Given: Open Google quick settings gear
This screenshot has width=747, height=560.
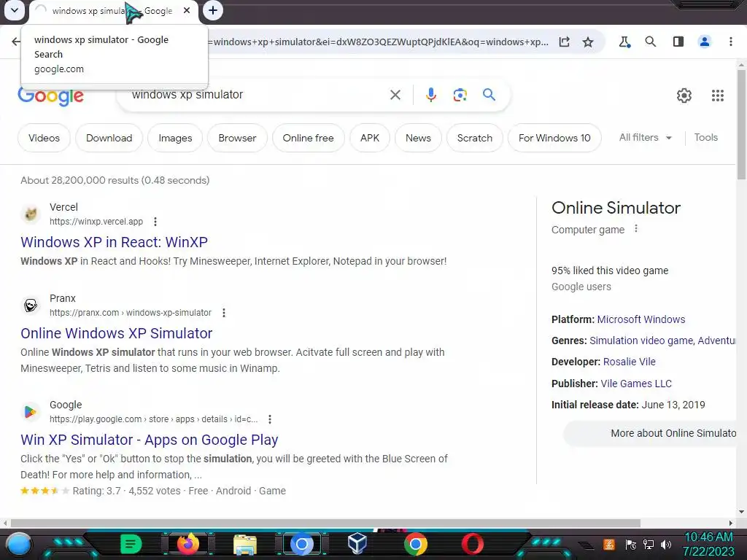Looking at the screenshot, I should (684, 96).
